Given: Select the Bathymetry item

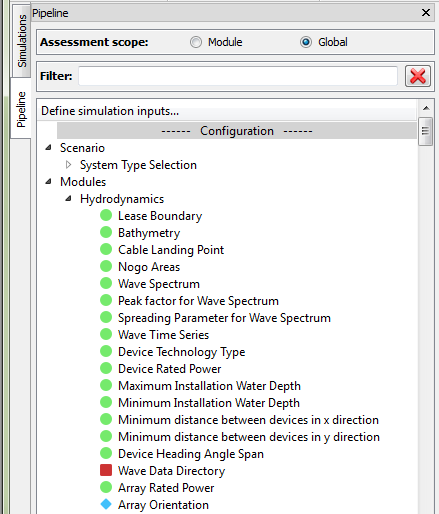Looking at the screenshot, I should (149, 233).
